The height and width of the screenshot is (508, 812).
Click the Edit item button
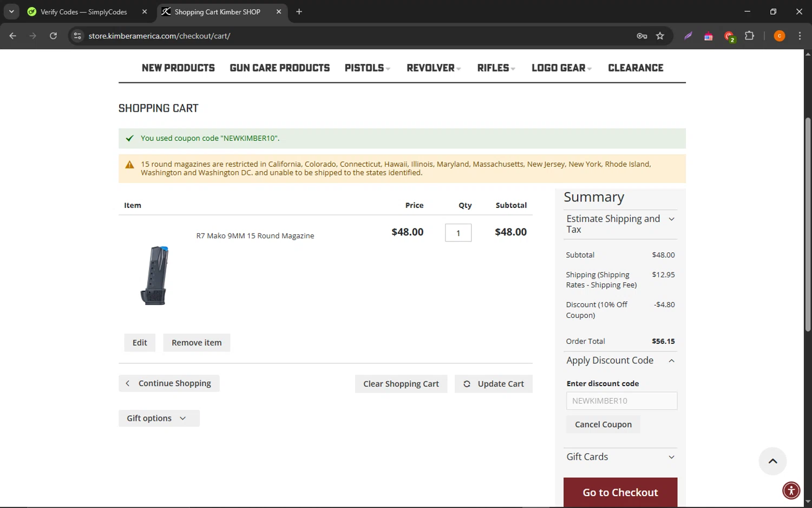tap(140, 343)
